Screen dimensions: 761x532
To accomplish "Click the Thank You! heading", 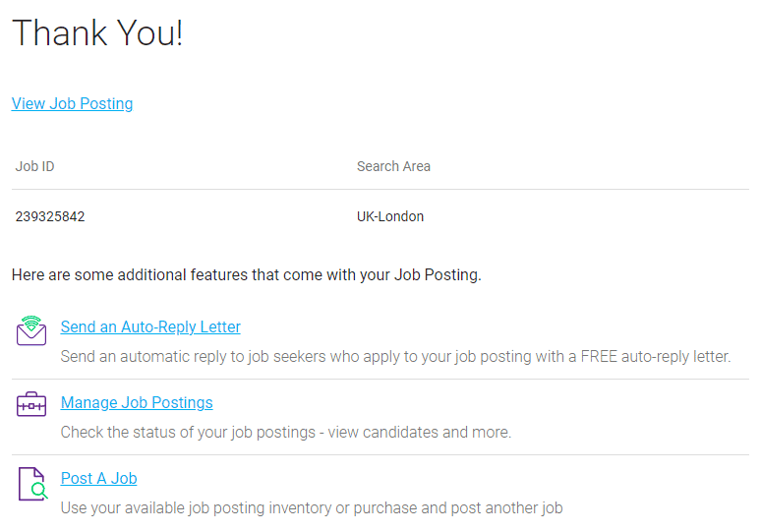I will click(97, 33).
